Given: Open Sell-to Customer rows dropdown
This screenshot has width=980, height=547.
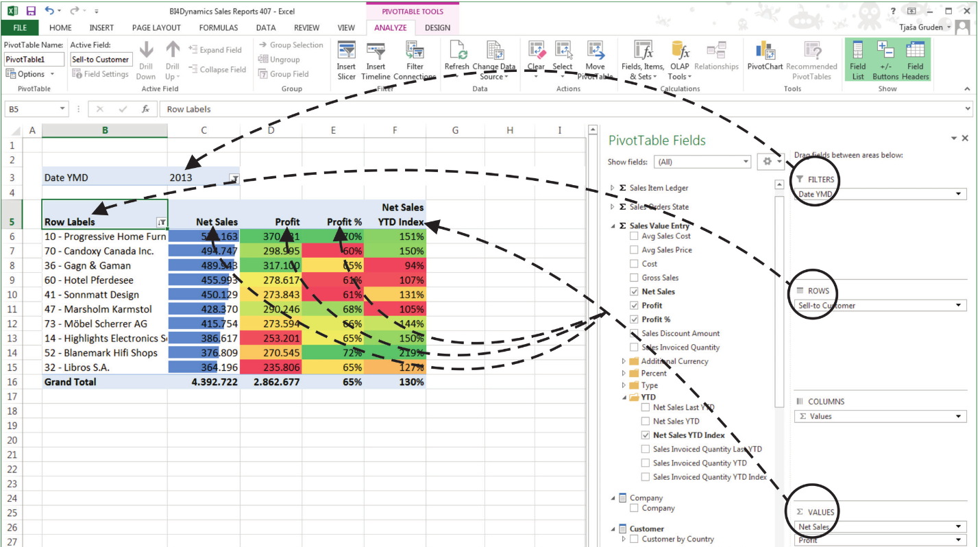Looking at the screenshot, I should [x=959, y=306].
